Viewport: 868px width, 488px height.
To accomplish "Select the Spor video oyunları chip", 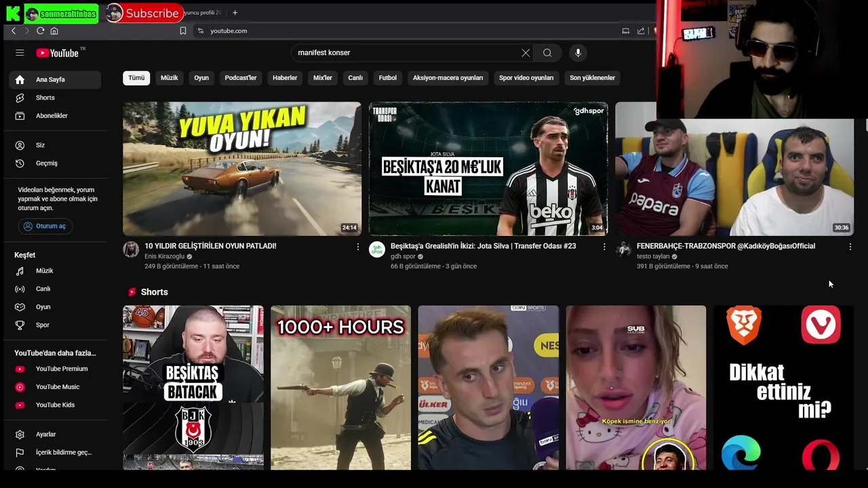I will coord(526,78).
